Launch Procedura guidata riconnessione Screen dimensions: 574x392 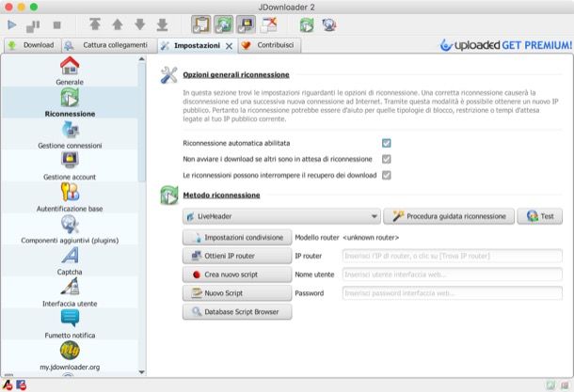[x=449, y=216]
